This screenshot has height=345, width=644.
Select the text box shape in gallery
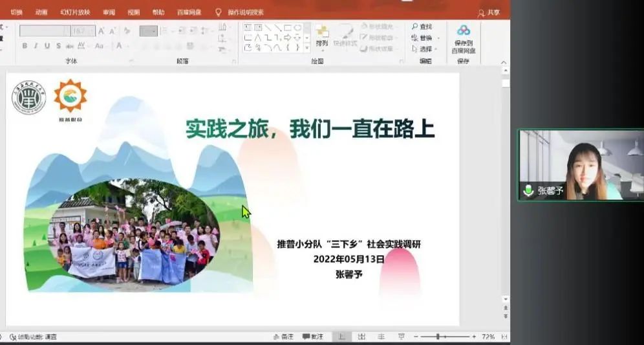(248, 28)
